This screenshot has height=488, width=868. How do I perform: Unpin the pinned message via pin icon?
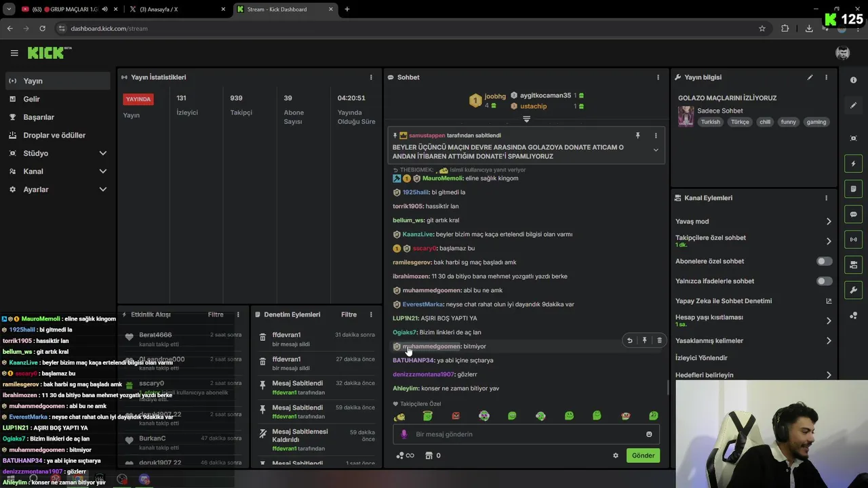637,136
